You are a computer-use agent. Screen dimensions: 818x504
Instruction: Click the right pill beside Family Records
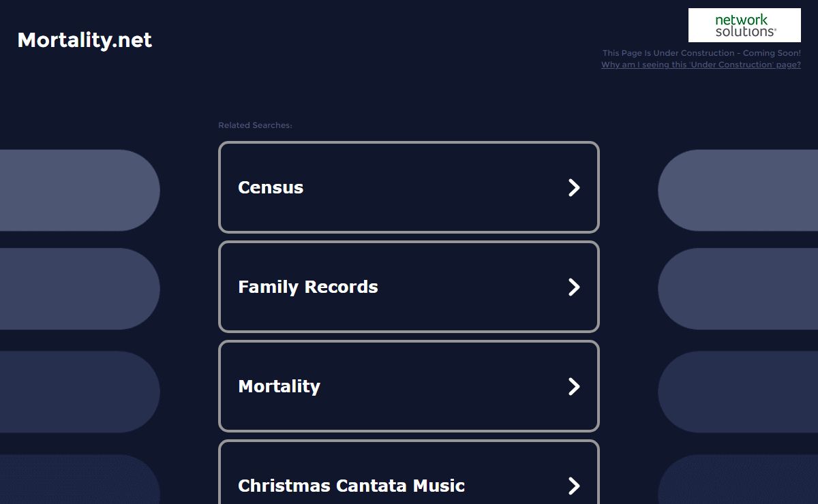tap(738, 289)
